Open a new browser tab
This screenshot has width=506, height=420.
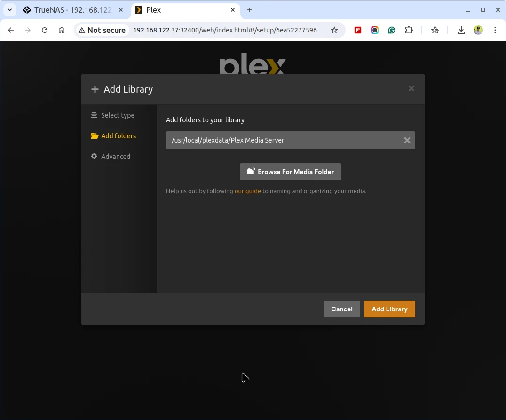(x=249, y=10)
